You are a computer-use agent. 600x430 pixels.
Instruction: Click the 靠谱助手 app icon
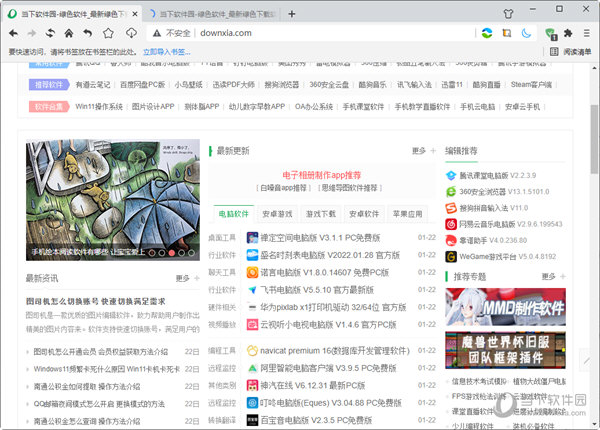click(451, 240)
